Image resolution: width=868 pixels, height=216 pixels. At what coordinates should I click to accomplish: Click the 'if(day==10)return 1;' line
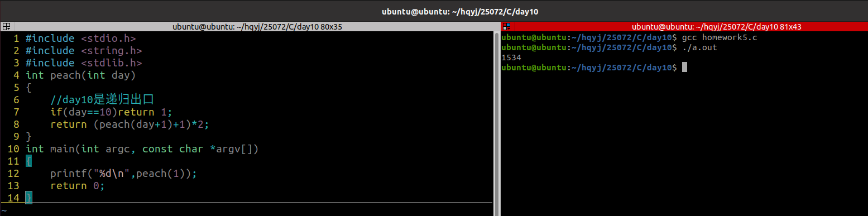tap(111, 112)
